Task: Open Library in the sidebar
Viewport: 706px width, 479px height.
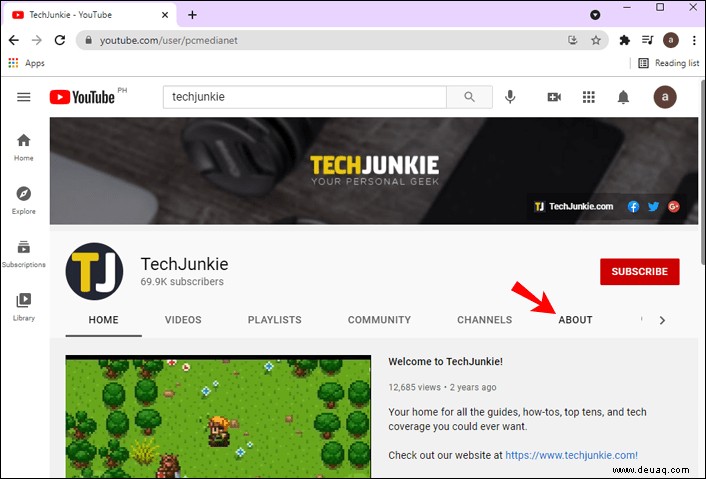Action: (23, 307)
